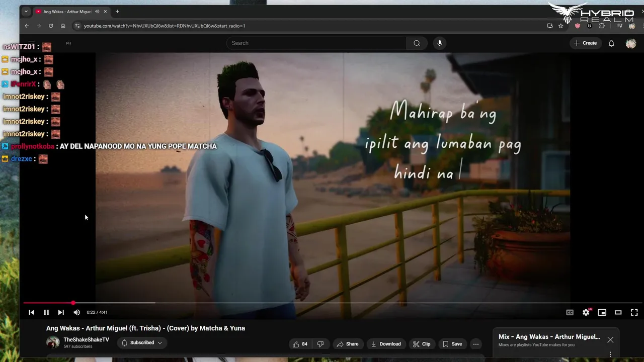This screenshot has height=362, width=644.
Task: Close the Ang Wakas tab
Action: pyautogui.click(x=105, y=12)
